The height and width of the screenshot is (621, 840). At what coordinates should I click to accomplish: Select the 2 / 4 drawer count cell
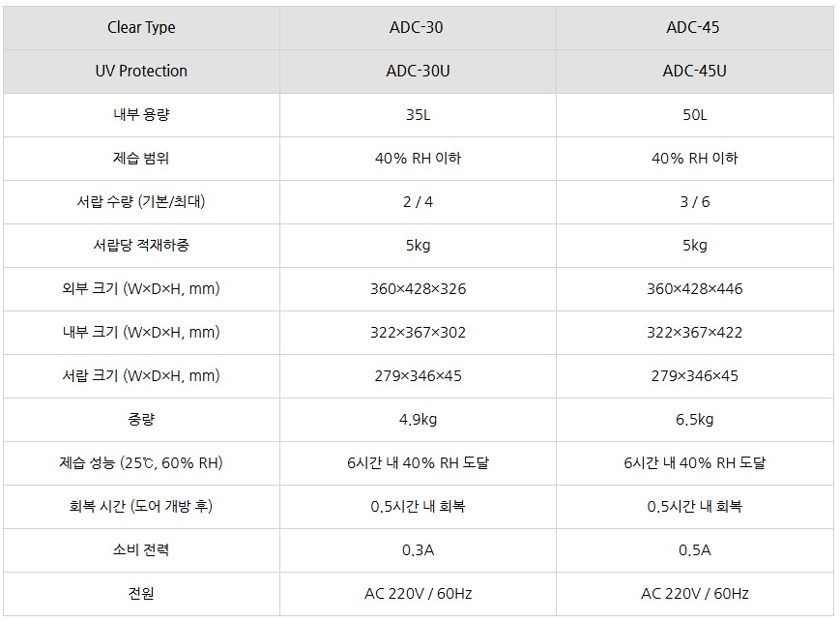tap(418, 202)
